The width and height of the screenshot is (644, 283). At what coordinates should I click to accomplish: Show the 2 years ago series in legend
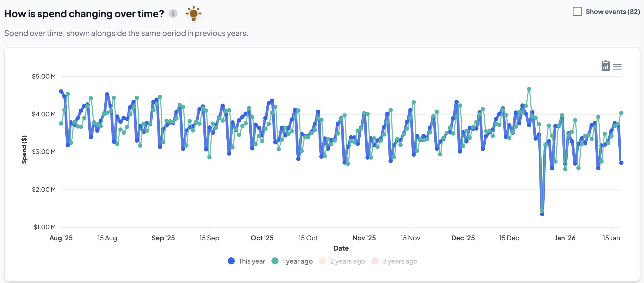[323, 261]
